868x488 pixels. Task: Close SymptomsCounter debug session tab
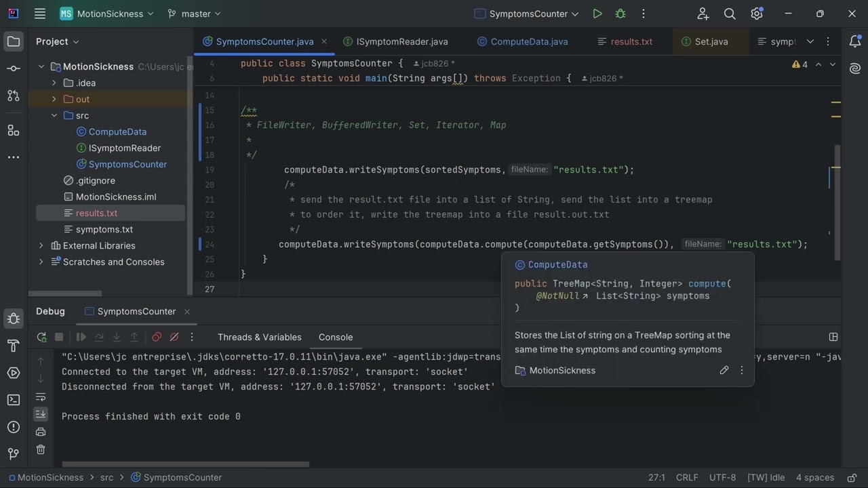pos(186,311)
